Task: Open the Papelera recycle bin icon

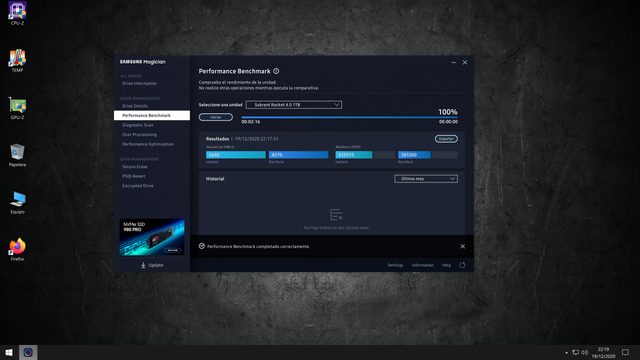Action: (x=17, y=155)
